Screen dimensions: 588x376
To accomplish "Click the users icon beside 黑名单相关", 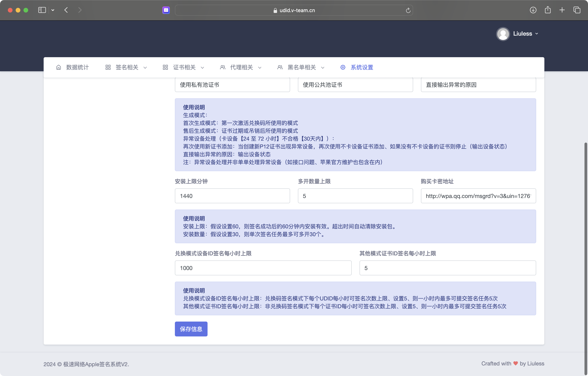I will (x=280, y=67).
